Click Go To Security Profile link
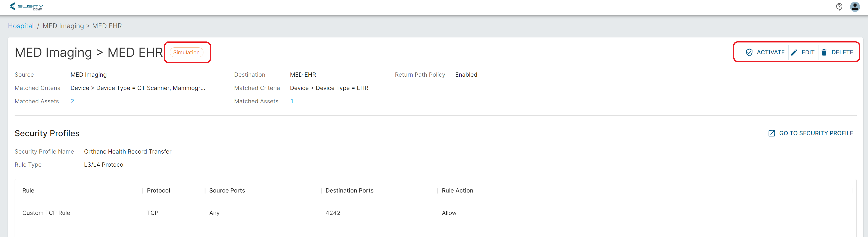 coord(811,133)
